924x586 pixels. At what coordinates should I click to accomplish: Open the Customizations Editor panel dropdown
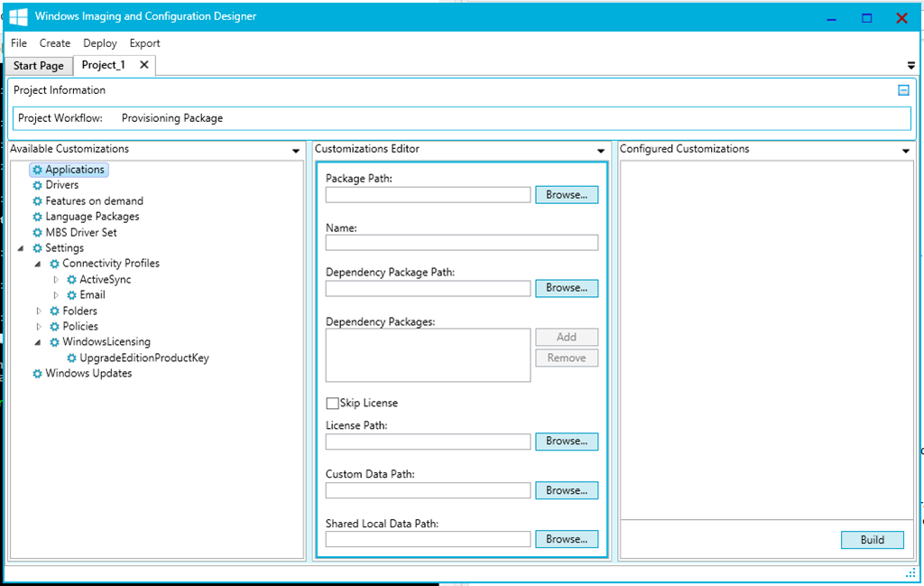point(601,151)
